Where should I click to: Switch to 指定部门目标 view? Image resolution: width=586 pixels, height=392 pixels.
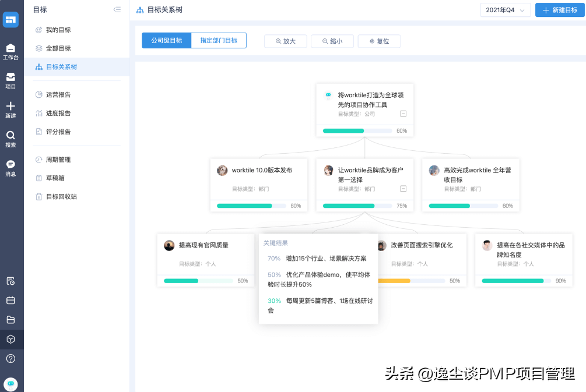tap(219, 41)
